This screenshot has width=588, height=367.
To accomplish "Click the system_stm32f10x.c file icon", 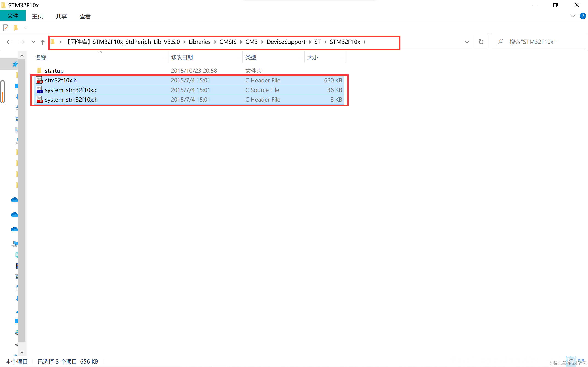I will [39, 90].
